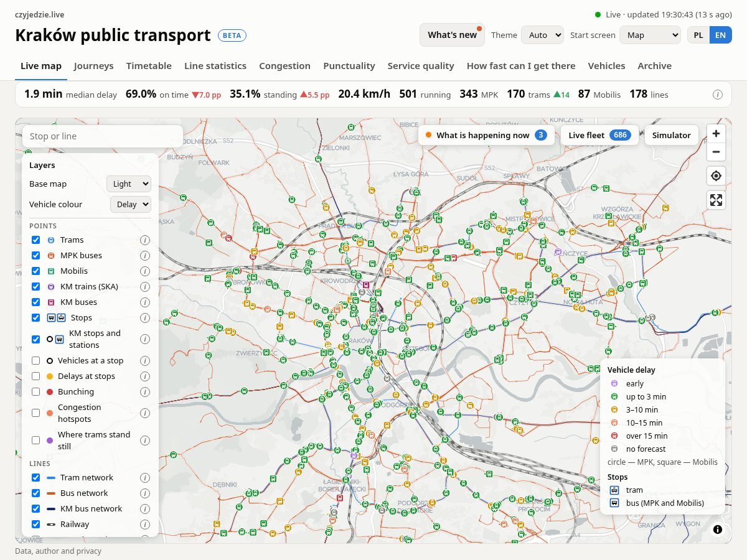747x560 pixels.
Task: Click the Stop or line search field
Action: tap(103, 136)
